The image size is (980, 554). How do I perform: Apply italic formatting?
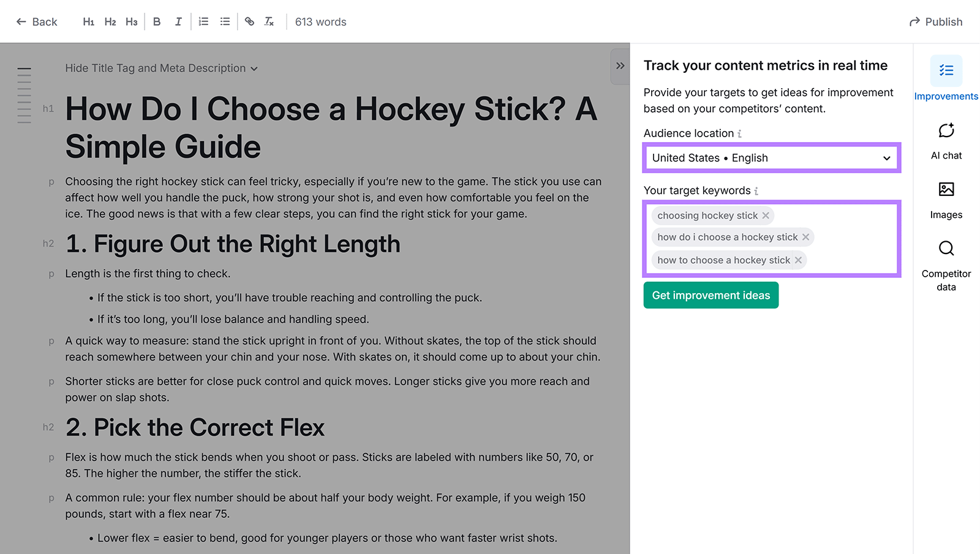click(178, 21)
